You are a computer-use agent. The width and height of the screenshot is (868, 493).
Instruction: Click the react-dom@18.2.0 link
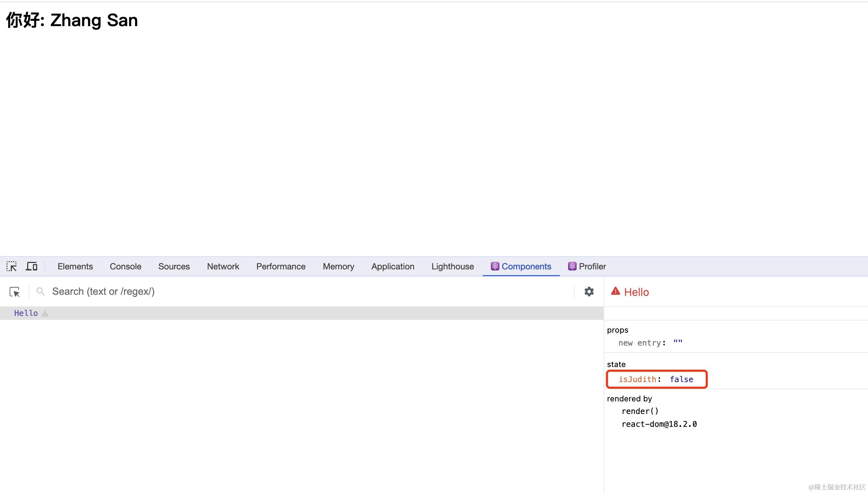click(659, 424)
